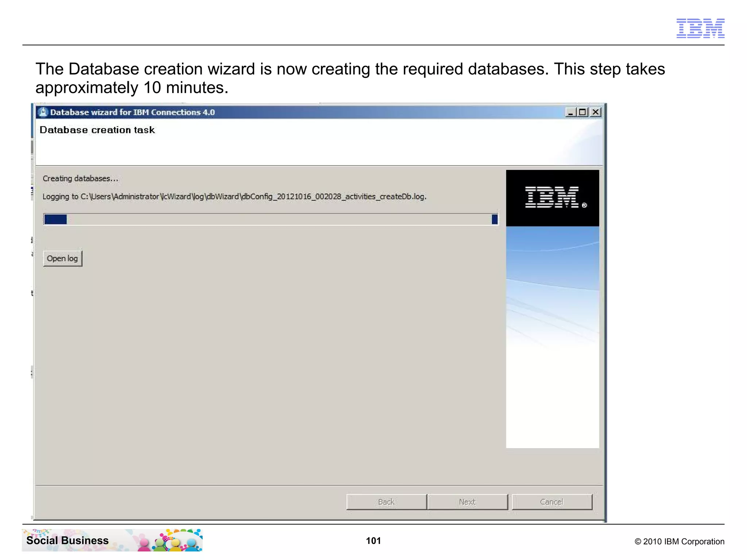This screenshot has width=747, height=560.
Task: Click the grayed-out Next button
Action: pos(467,502)
